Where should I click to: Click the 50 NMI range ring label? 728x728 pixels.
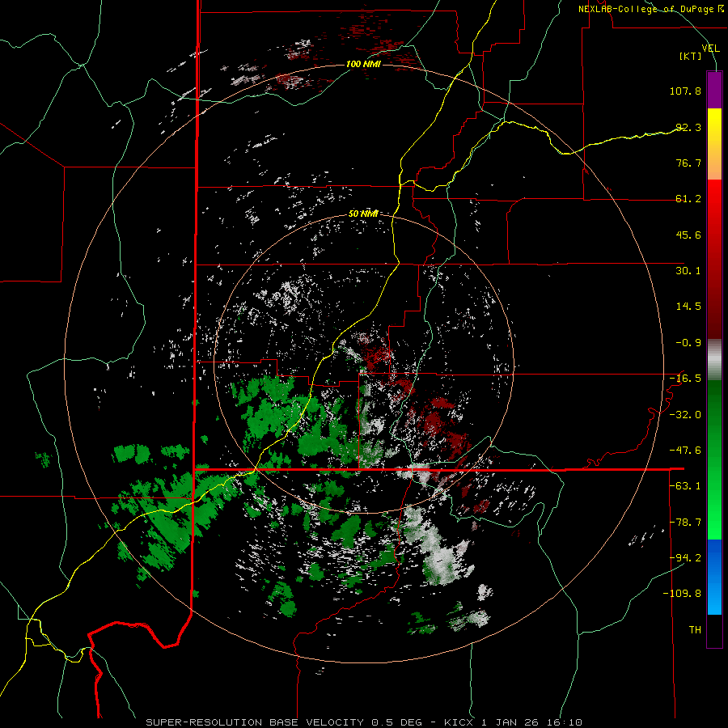[x=363, y=214]
